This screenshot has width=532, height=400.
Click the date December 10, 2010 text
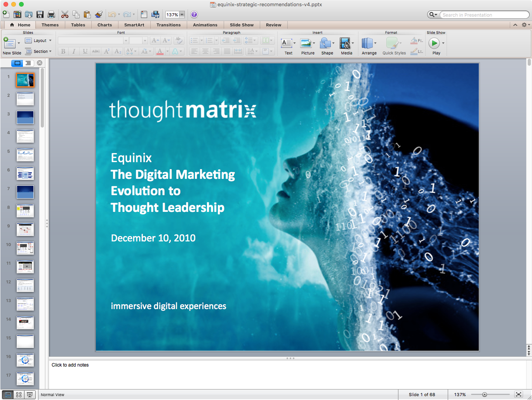(x=153, y=238)
